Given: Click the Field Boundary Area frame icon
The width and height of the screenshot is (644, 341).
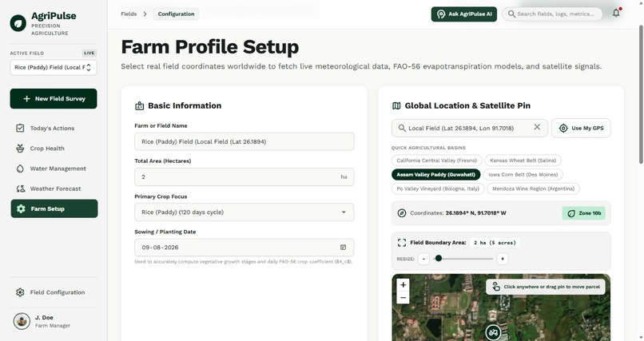Looking at the screenshot, I should click(x=402, y=243).
